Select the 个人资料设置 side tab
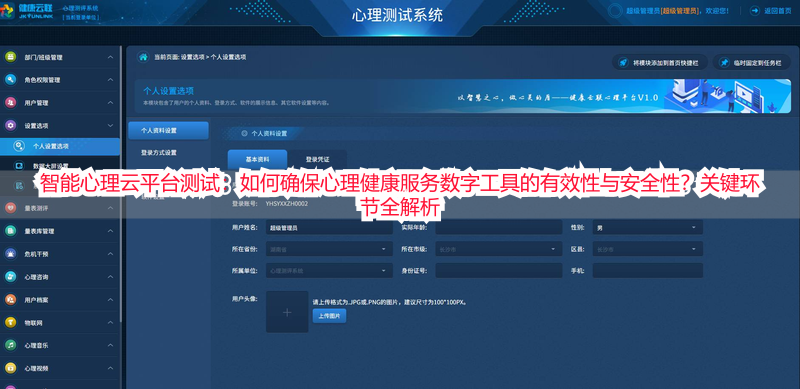The height and width of the screenshot is (389, 800). pos(168,130)
